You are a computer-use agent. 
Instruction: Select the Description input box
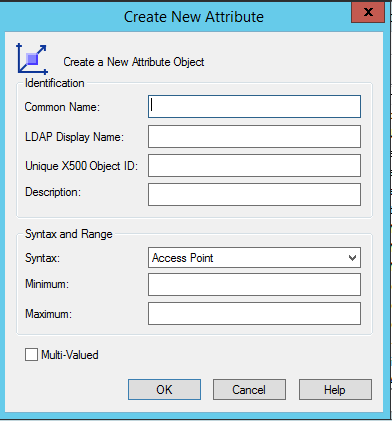[254, 194]
